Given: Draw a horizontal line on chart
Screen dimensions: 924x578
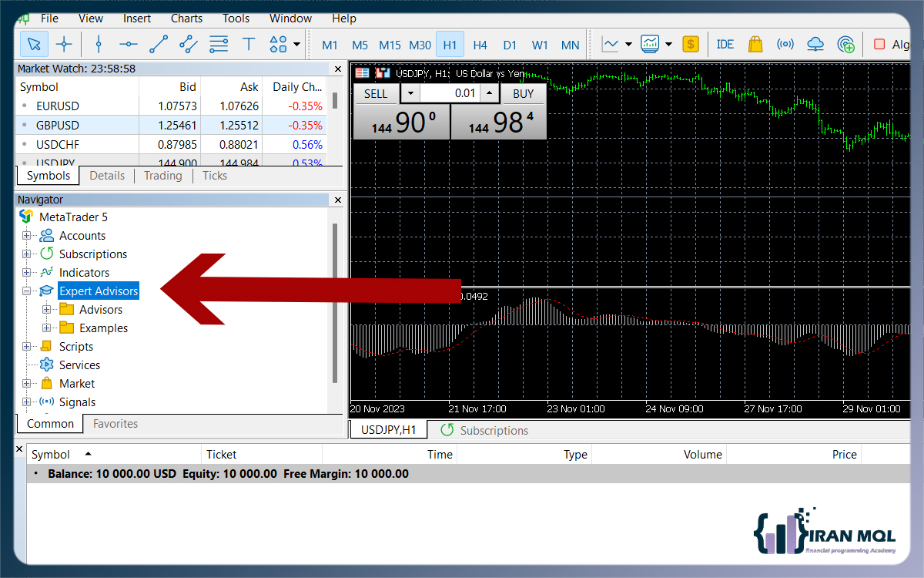Looking at the screenshot, I should coord(129,44).
